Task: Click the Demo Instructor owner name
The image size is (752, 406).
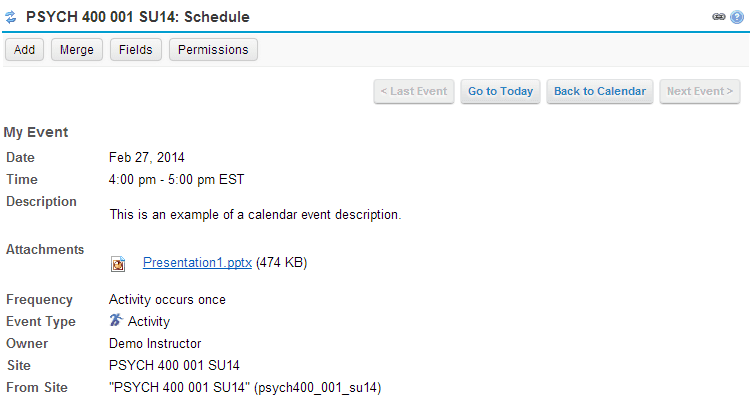Action: (155, 344)
